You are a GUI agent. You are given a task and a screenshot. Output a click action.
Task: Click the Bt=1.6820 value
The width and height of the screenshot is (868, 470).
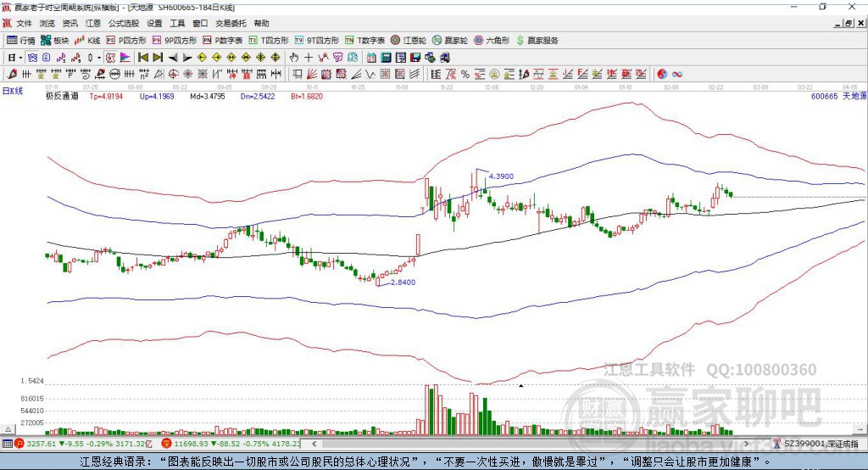(x=307, y=96)
